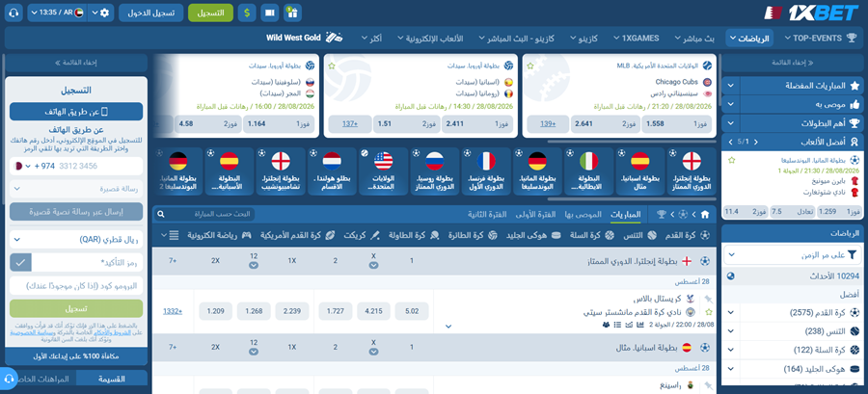Click the البحث حسب المباراة search field

(203, 214)
